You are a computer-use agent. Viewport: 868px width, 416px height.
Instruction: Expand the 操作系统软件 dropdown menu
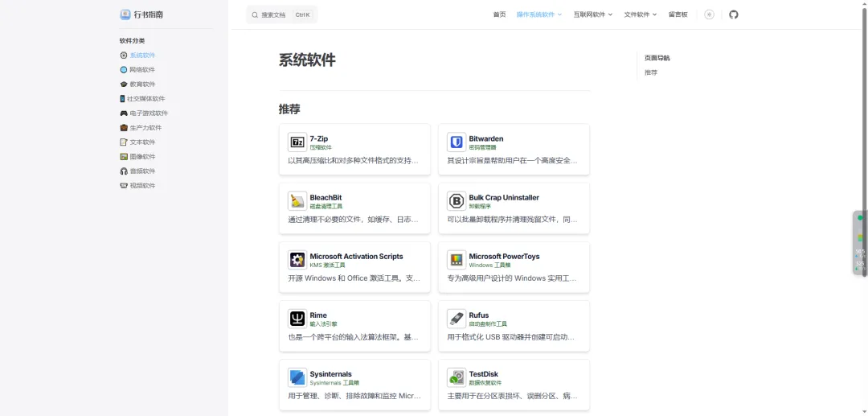coord(538,14)
